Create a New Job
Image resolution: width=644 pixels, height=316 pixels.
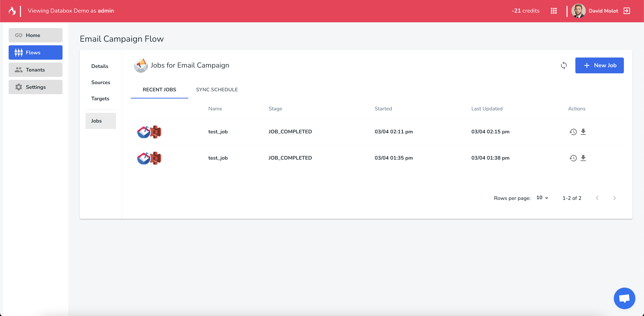[599, 65]
